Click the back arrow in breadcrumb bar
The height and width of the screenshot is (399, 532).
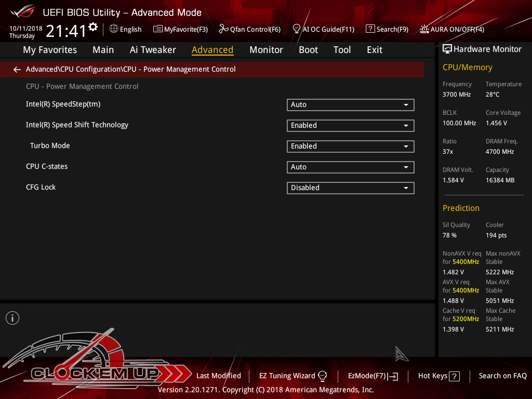coord(17,69)
